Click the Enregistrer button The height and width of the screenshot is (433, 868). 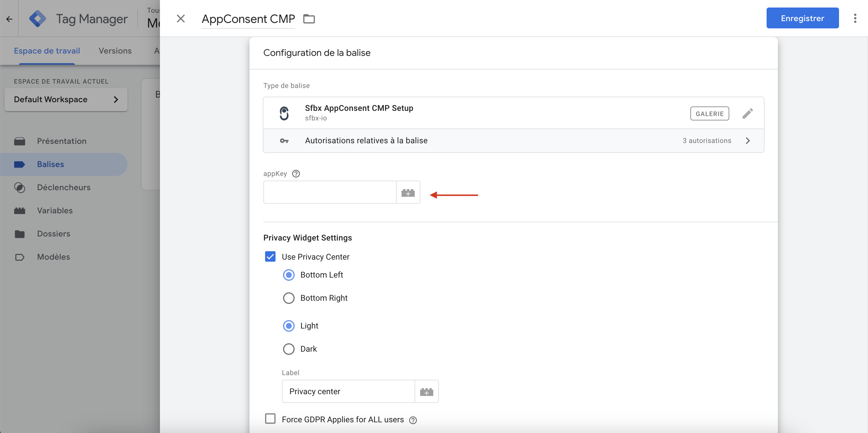click(802, 18)
